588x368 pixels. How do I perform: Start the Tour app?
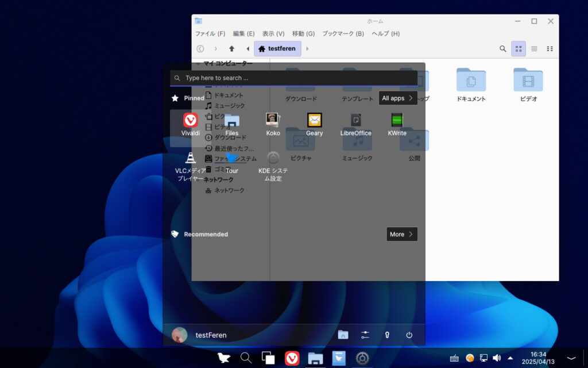pyautogui.click(x=231, y=163)
